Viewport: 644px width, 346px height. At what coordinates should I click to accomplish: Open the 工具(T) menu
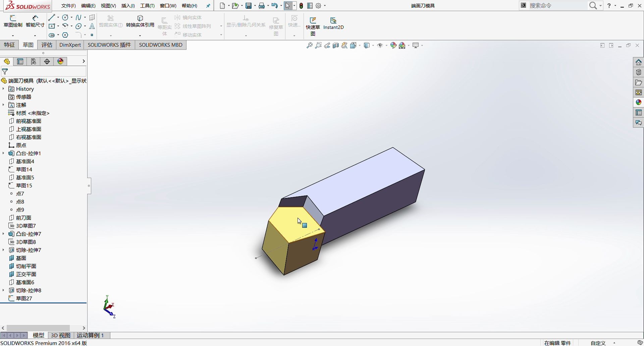148,6
